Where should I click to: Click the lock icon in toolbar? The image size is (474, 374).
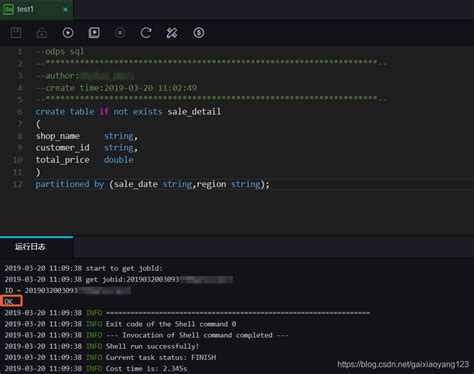tap(42, 33)
